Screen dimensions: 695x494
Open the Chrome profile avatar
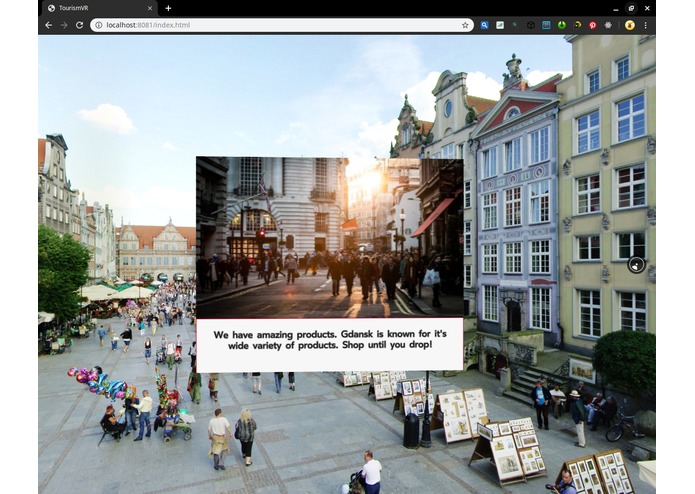tap(629, 25)
